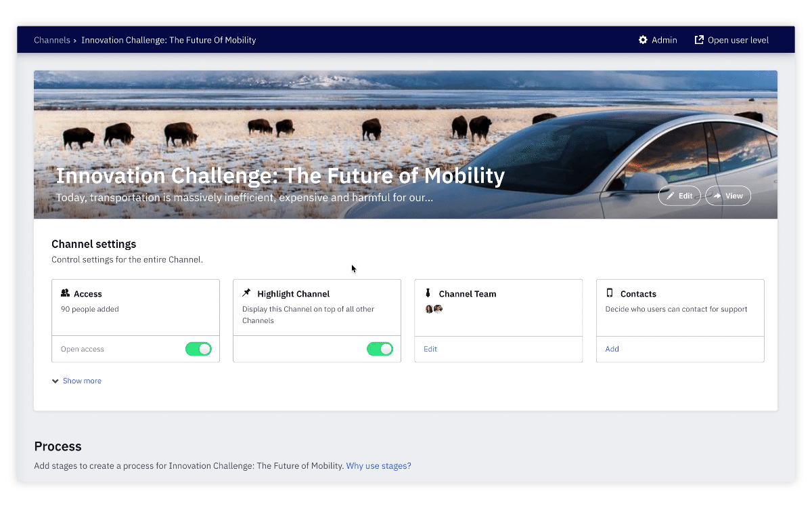The height and width of the screenshot is (508, 812).
Task: Click the Highlight Channel pin icon
Action: (246, 293)
